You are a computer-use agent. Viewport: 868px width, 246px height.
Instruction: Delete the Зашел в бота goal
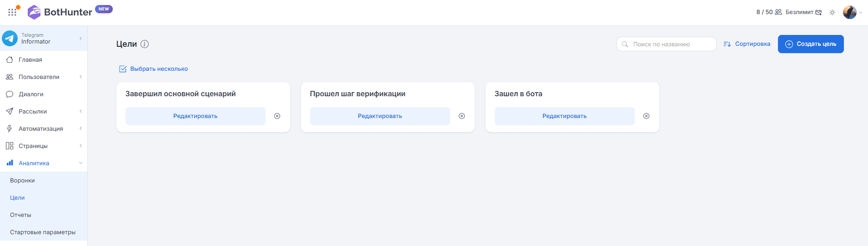pyautogui.click(x=647, y=116)
